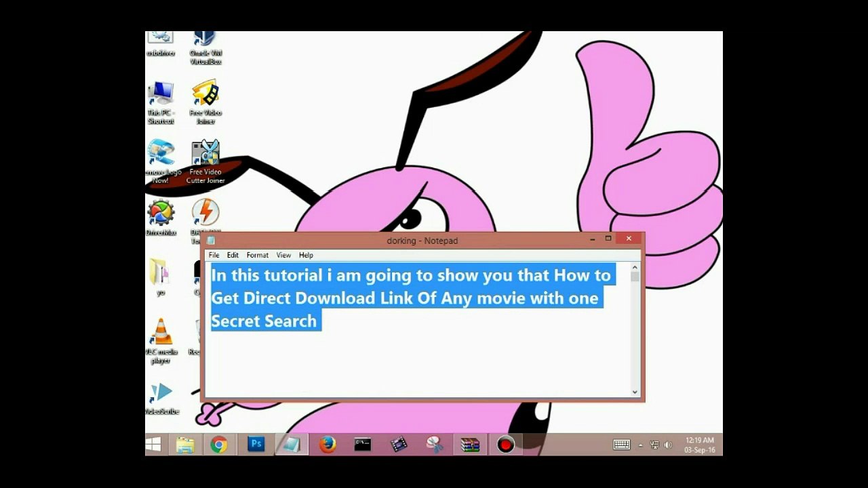Viewport: 868px width, 488px height.
Task: Open the Edit menu in Notepad
Action: pyautogui.click(x=233, y=256)
